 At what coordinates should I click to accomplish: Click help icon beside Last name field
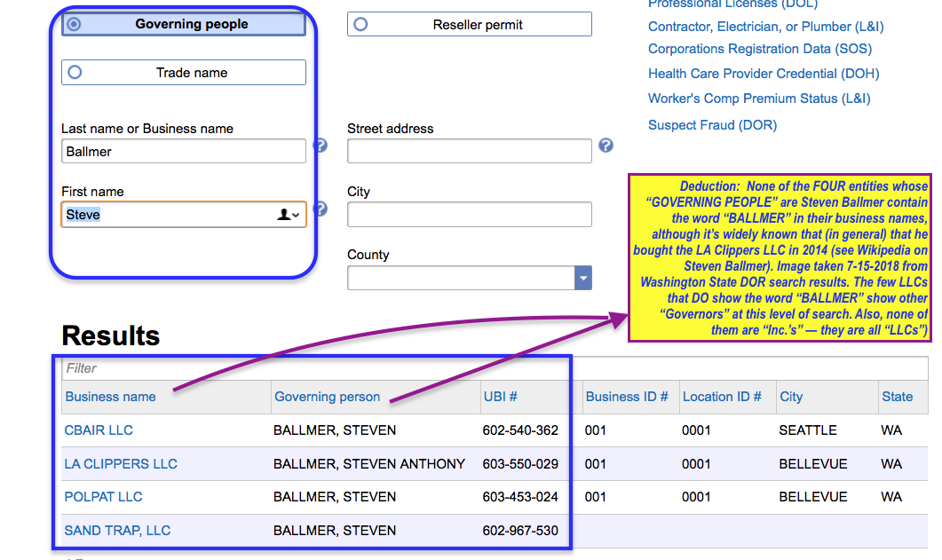(321, 146)
